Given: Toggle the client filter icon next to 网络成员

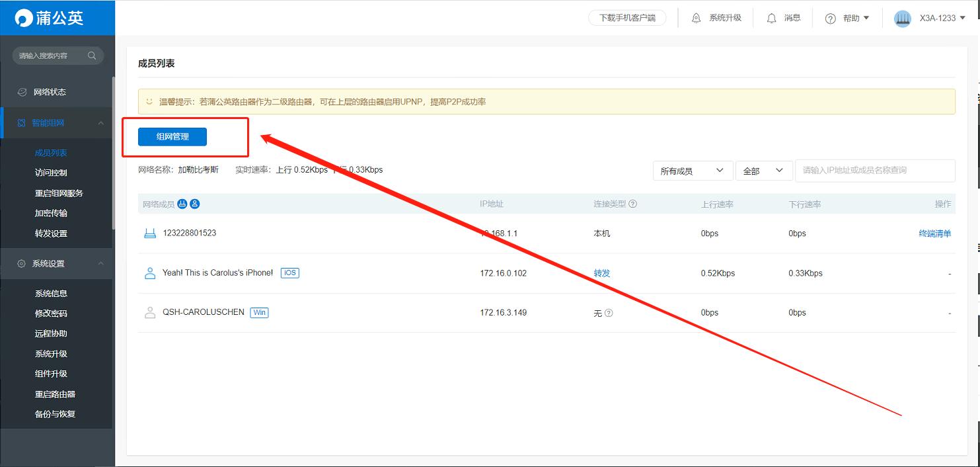Looking at the screenshot, I should (x=194, y=204).
